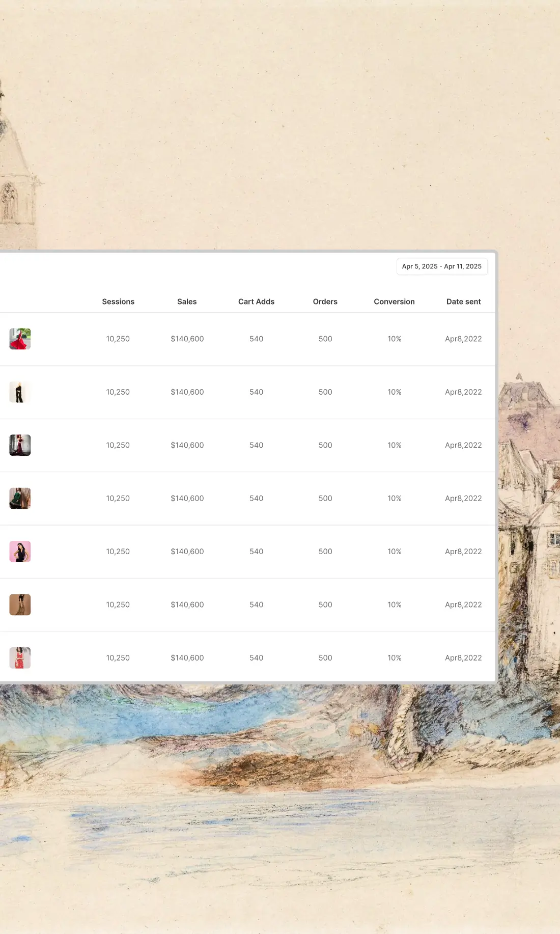
Task: Select 500 orders in black outfit row
Action: [325, 392]
